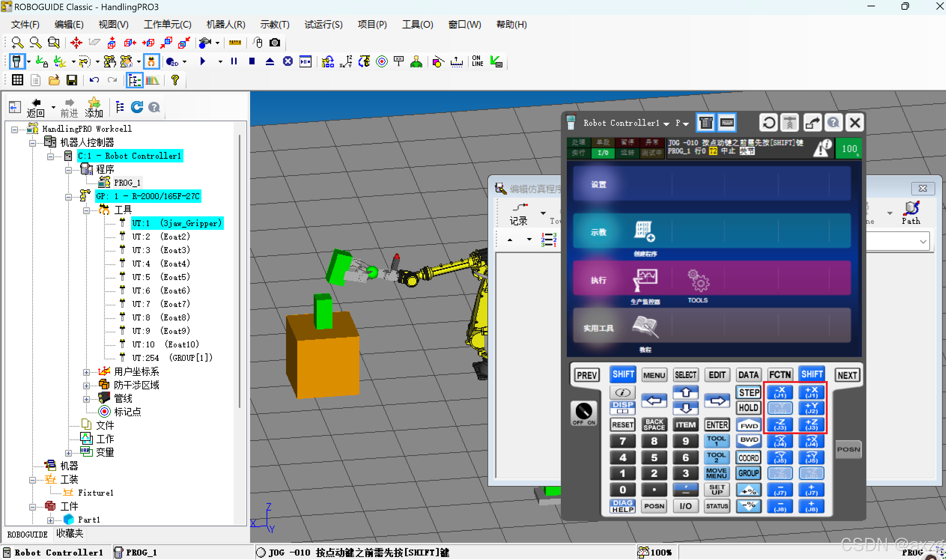
Task: Toggle teach pendant OFF/ON switch
Action: coord(583,412)
